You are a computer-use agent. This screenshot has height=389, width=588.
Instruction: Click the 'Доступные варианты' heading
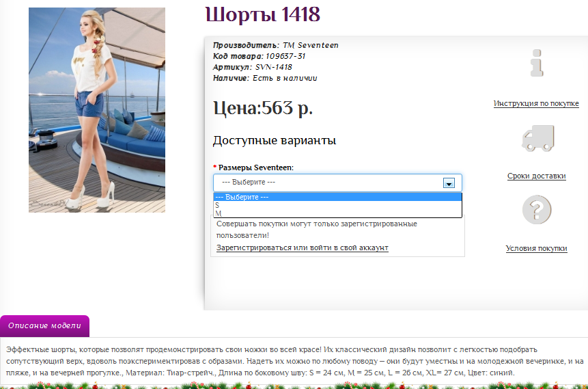(x=274, y=141)
